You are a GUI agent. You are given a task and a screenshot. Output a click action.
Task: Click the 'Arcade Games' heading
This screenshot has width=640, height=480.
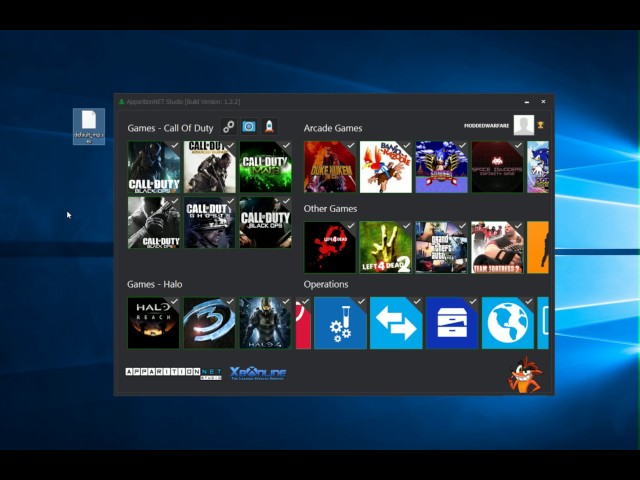click(333, 128)
